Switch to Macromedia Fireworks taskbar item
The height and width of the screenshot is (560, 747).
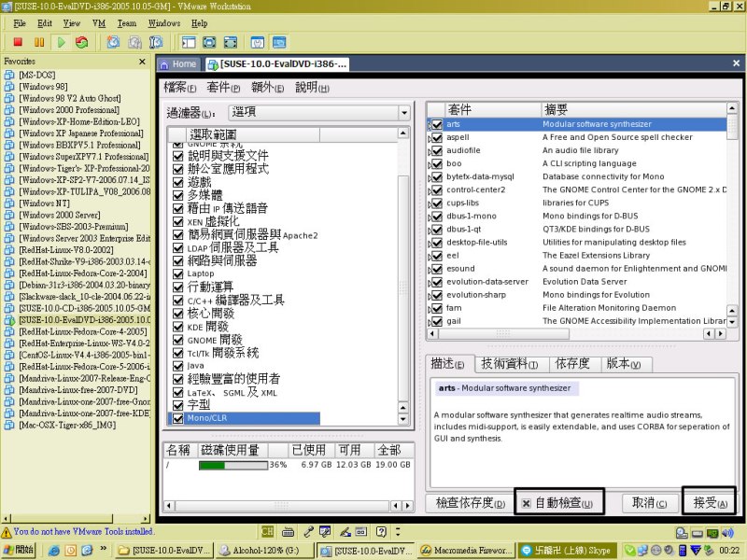tap(466, 551)
